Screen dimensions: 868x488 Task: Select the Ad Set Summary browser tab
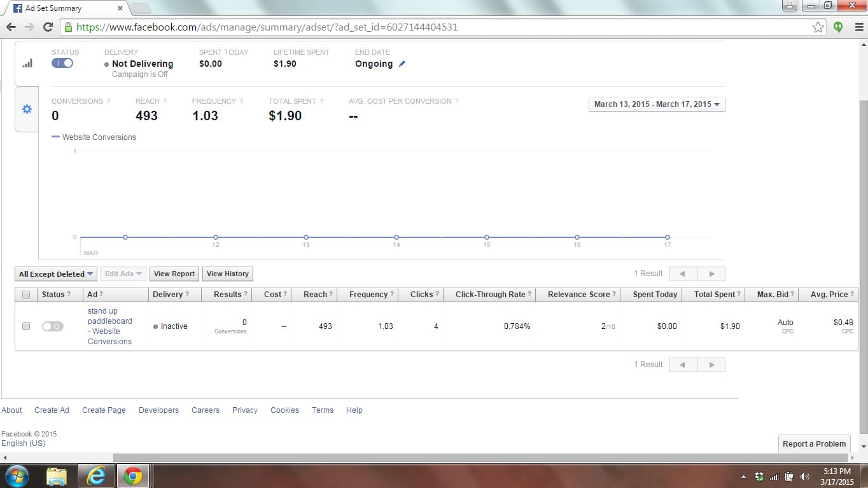[64, 8]
